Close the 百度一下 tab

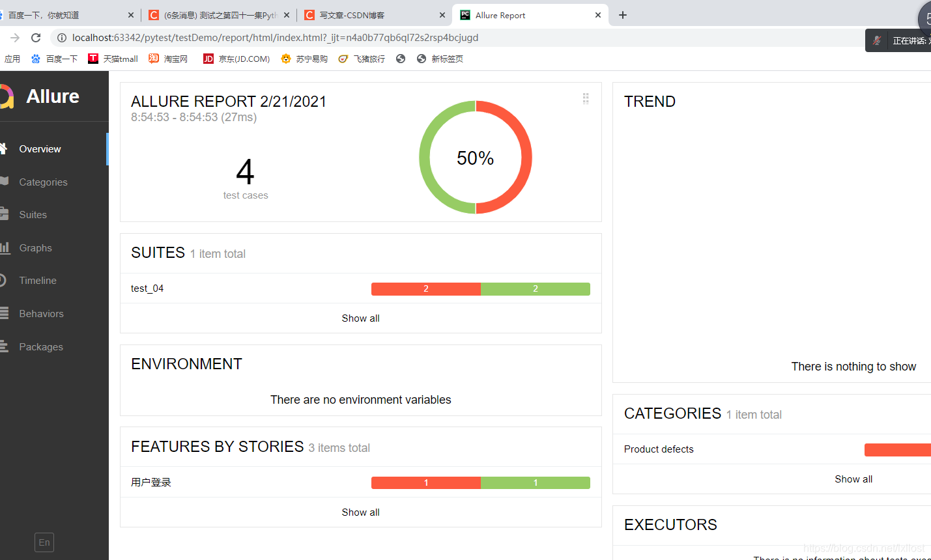130,15
